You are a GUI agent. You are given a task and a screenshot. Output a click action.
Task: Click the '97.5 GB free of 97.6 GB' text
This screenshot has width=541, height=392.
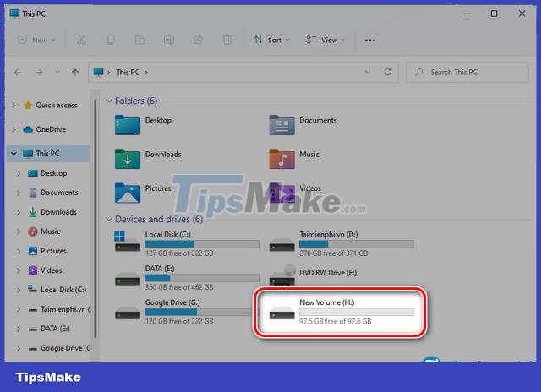pyautogui.click(x=336, y=321)
